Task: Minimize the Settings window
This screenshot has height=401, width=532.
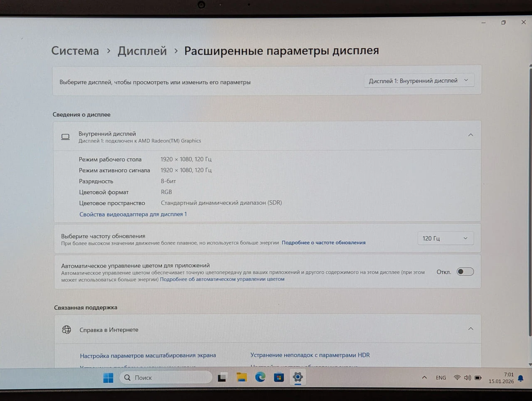Action: click(x=483, y=22)
